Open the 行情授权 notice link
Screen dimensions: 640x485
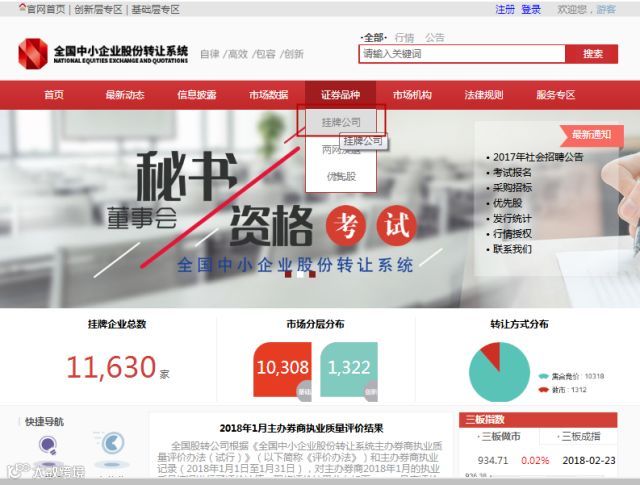point(512,234)
